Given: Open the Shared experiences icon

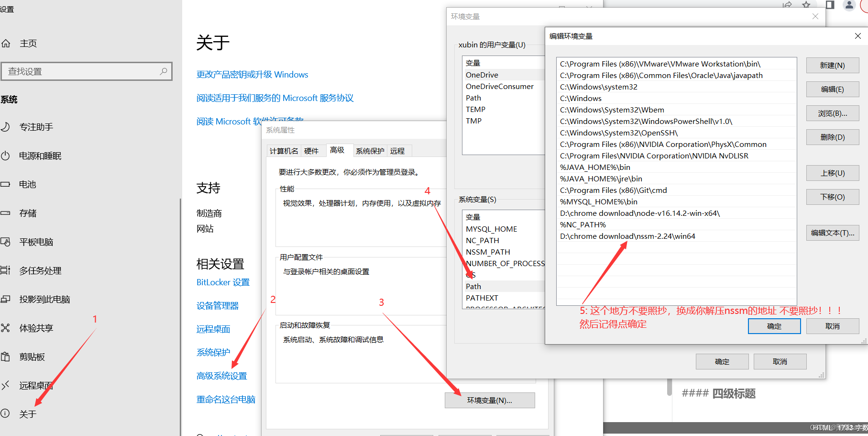Looking at the screenshot, I should pos(5,328).
